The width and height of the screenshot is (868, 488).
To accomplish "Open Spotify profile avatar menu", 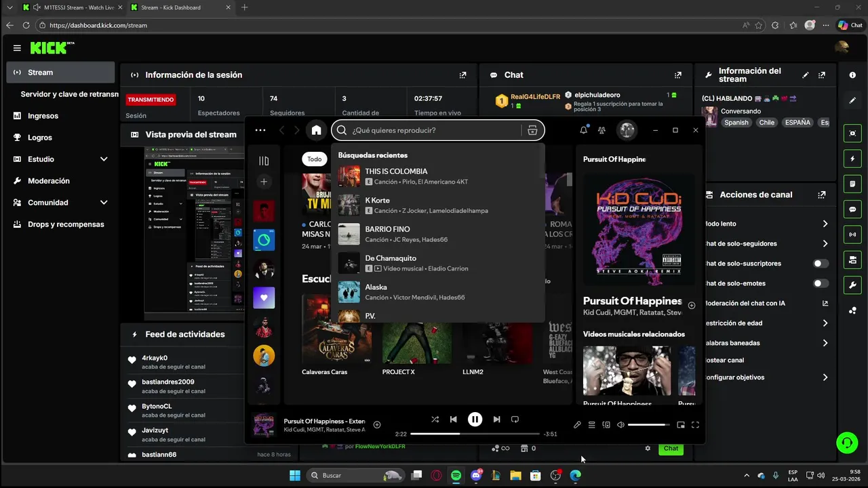I will pos(627,130).
